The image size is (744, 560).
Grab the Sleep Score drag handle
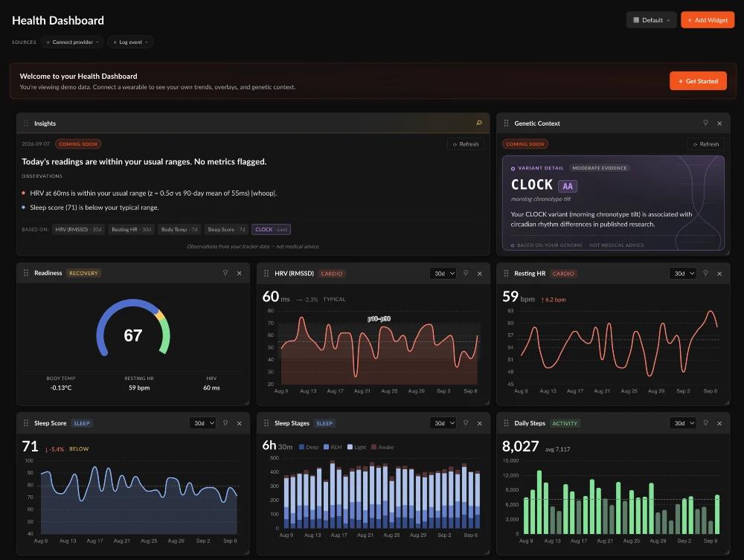[26, 423]
